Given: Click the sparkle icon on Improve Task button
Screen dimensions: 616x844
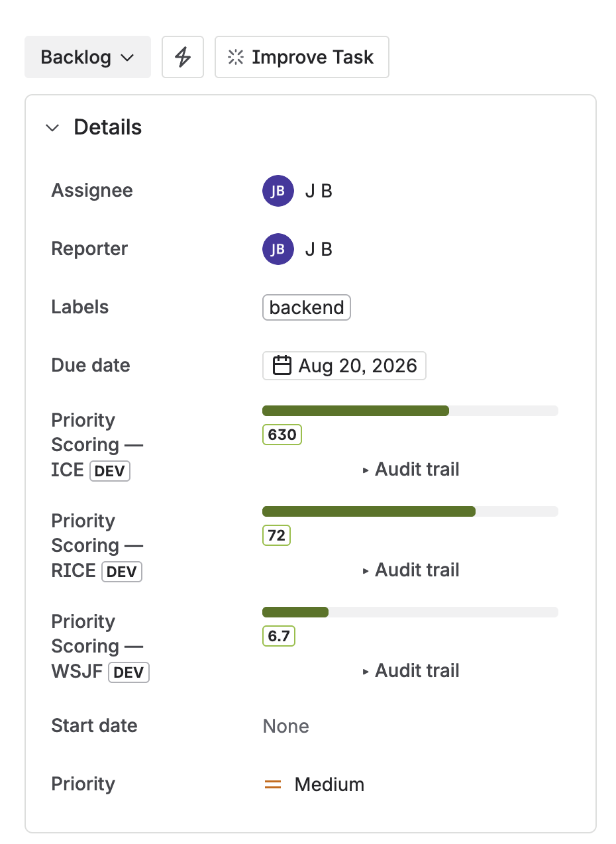Looking at the screenshot, I should pyautogui.click(x=235, y=57).
